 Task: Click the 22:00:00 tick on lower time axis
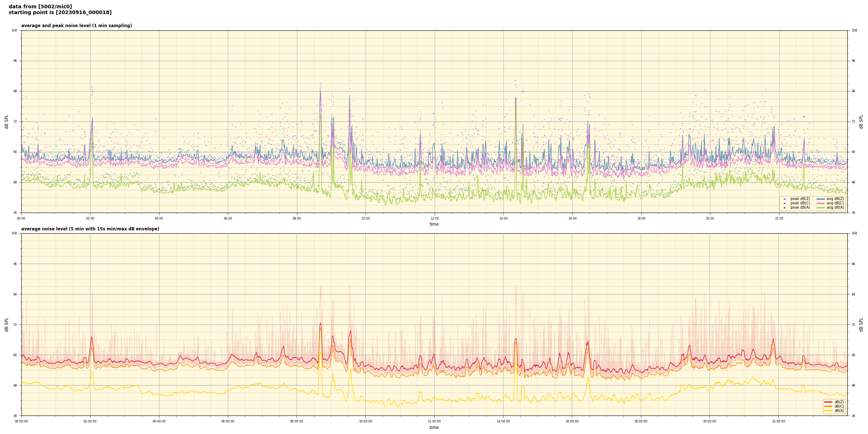coord(778,421)
